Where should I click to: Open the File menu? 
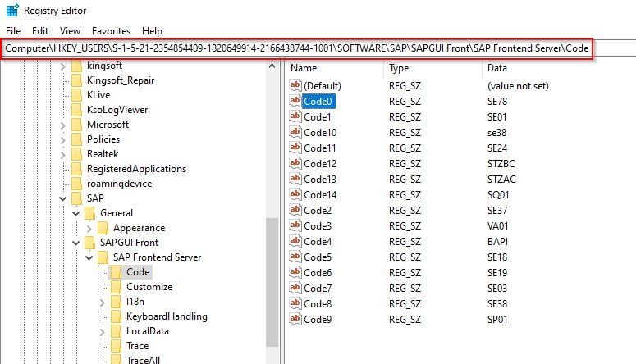[x=13, y=31]
